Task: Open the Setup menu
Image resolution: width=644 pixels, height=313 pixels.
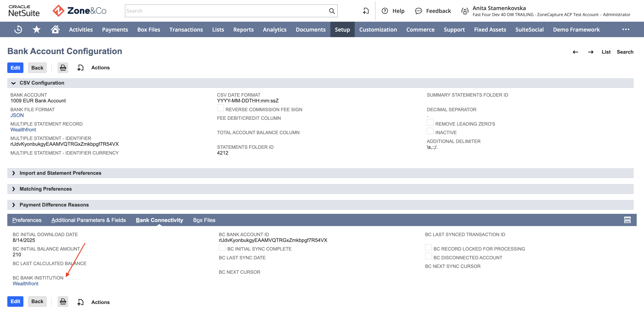Action: tap(342, 29)
